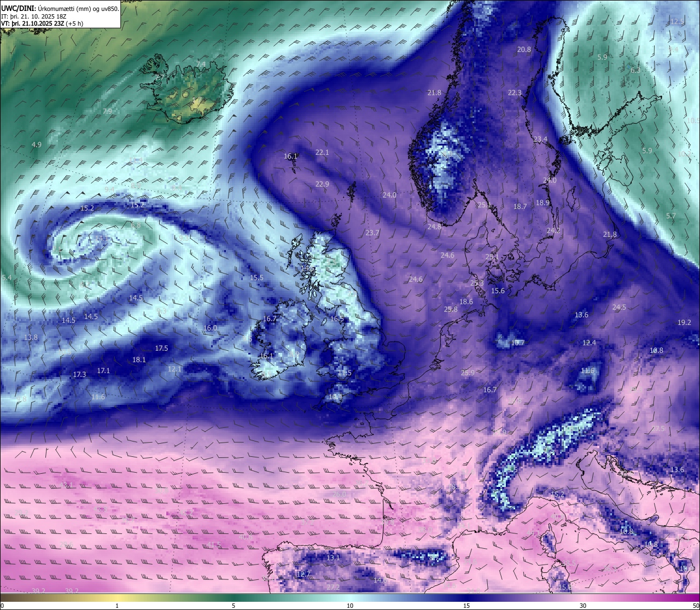The width and height of the screenshot is (700, 610).
Task: Click the 24.2 map value
Action: (x=553, y=231)
